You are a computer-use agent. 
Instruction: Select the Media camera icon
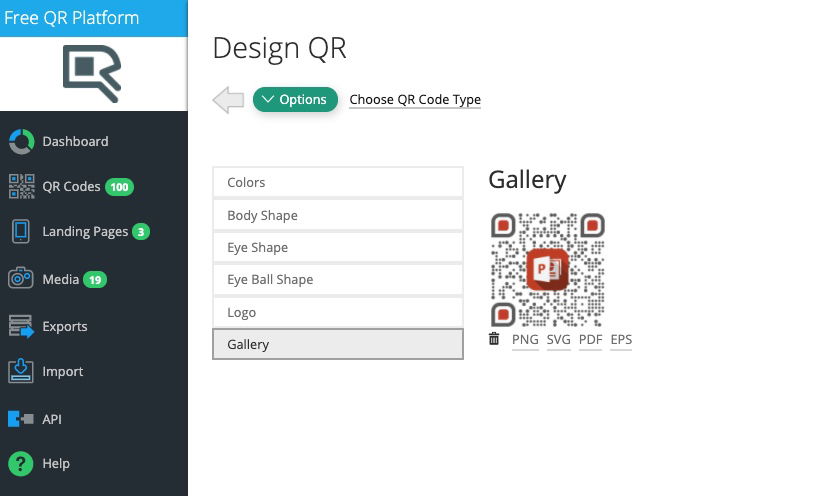[21, 278]
